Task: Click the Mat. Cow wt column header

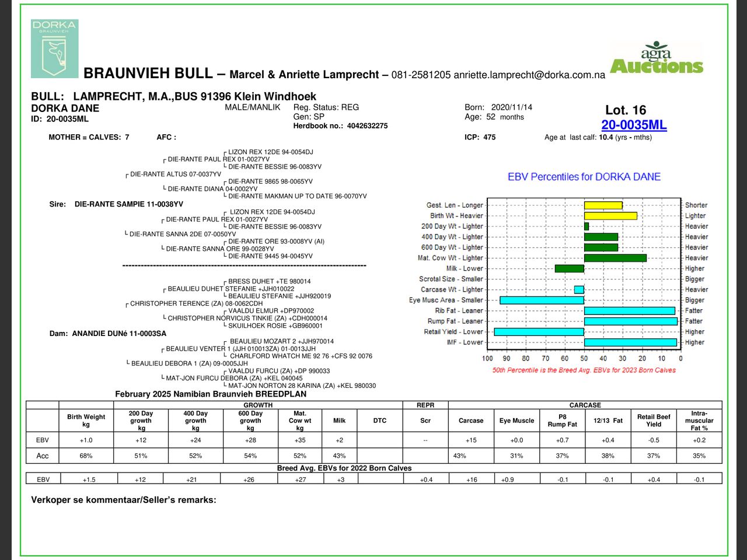Action: pyautogui.click(x=300, y=421)
